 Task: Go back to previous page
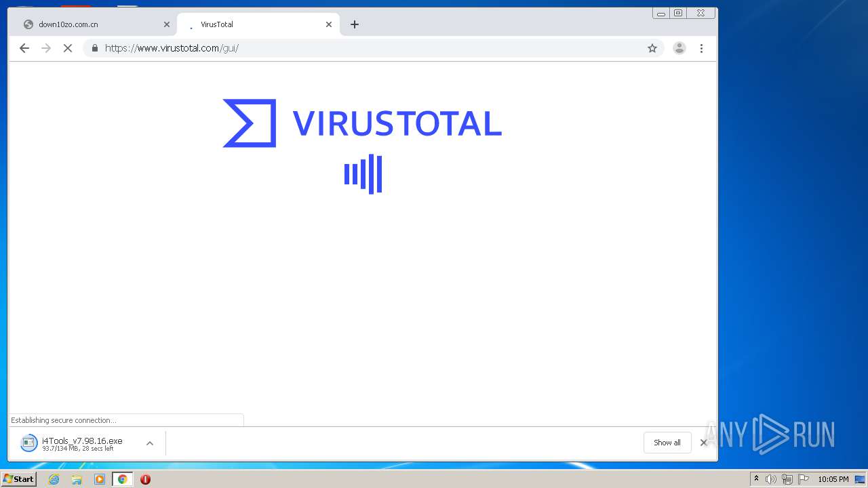click(24, 48)
